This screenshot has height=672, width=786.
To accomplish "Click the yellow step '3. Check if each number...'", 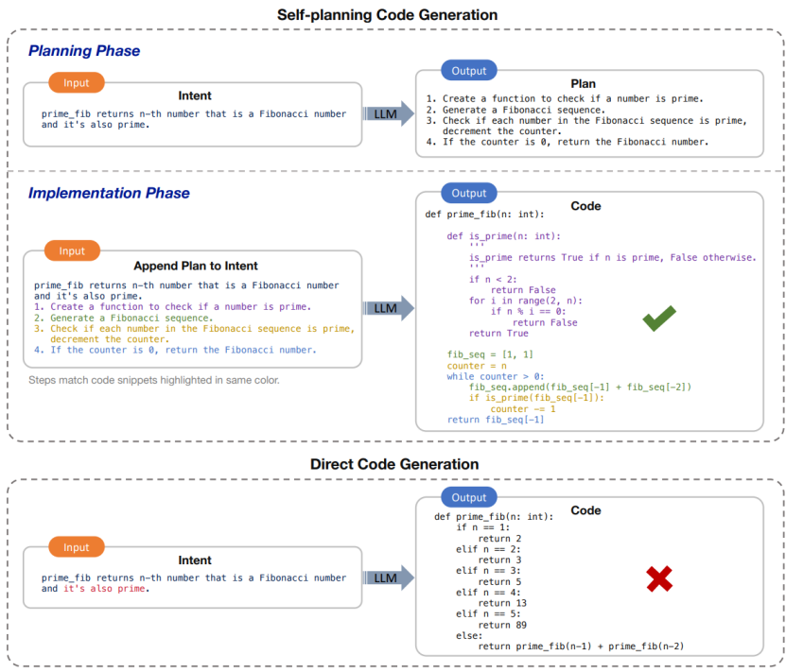I will tap(195, 334).
